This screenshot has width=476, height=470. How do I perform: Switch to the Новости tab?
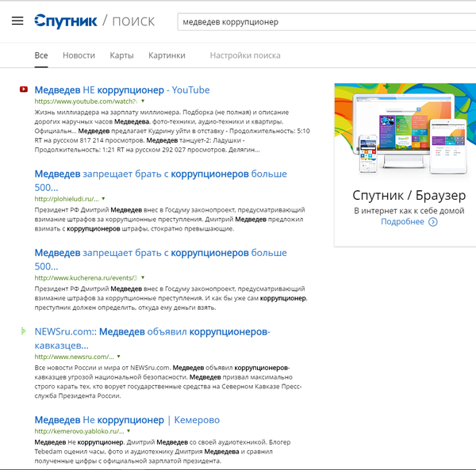click(79, 55)
